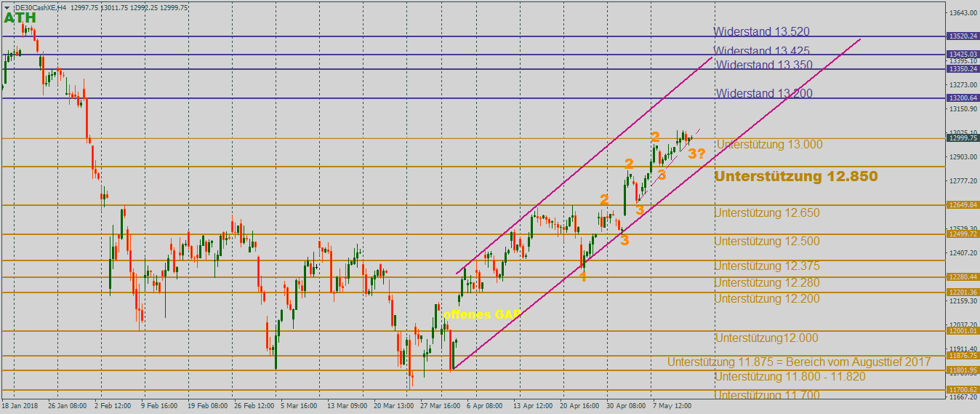Click the 7 May 12:00 time label
Viewport: 980px width, 414px height.
(672, 406)
